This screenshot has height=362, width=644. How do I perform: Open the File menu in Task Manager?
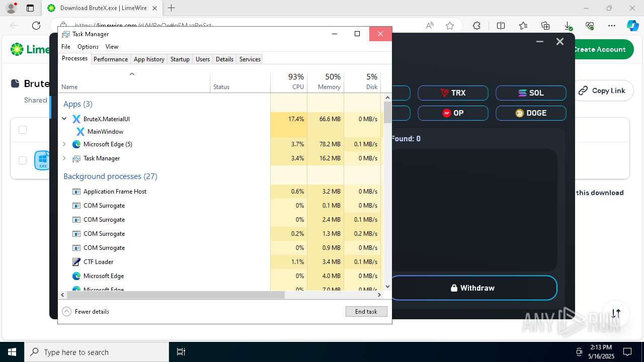coord(66,47)
